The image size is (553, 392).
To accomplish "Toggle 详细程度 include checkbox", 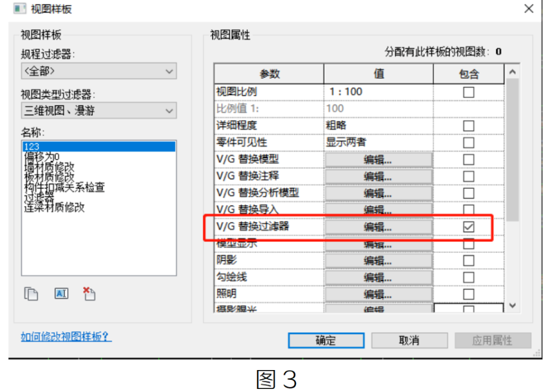I will 468,126.
